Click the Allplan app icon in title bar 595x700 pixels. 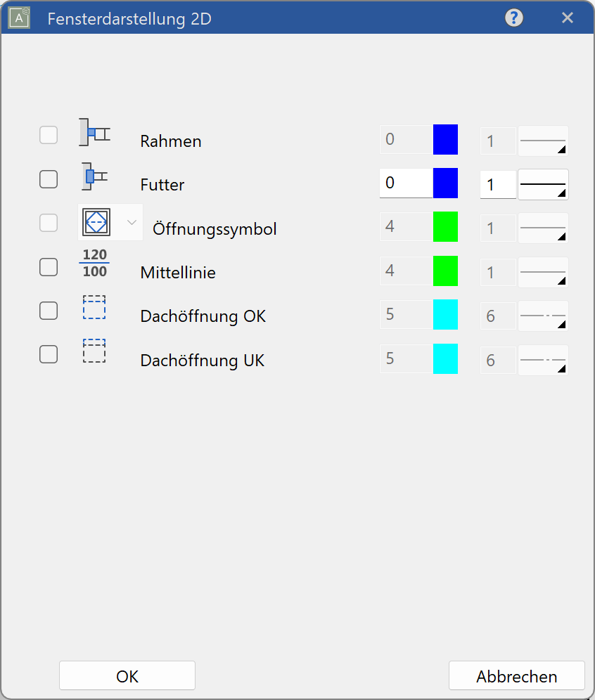click(19, 18)
